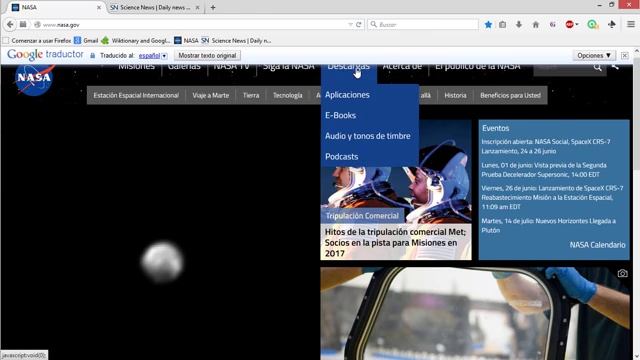The height and width of the screenshot is (360, 640).
Task: Open the NASA Calendario link
Action: click(x=597, y=245)
